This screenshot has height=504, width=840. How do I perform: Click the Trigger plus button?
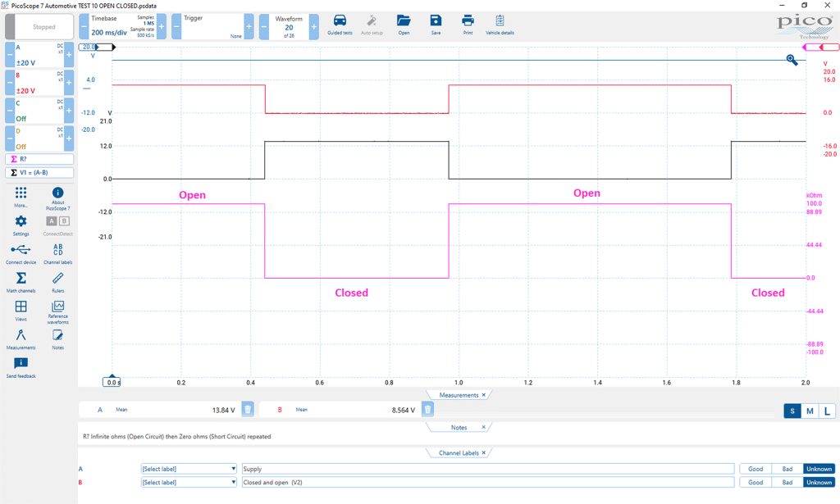(x=249, y=27)
